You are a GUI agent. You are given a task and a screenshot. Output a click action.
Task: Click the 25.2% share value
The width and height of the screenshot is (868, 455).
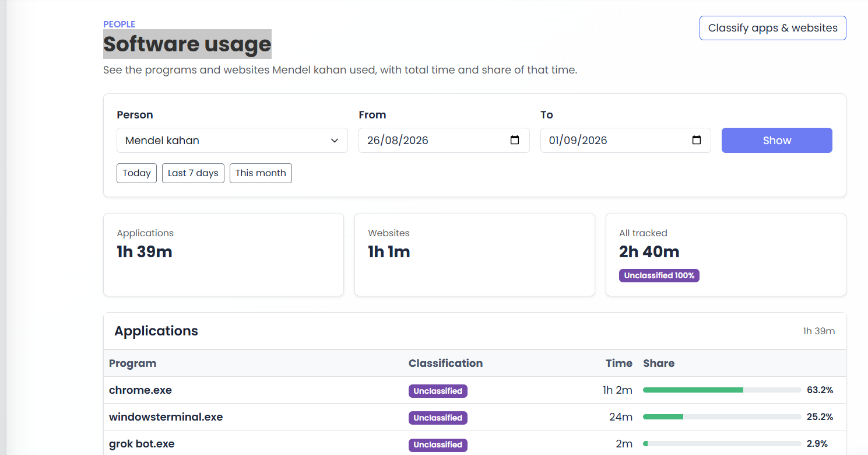820,417
